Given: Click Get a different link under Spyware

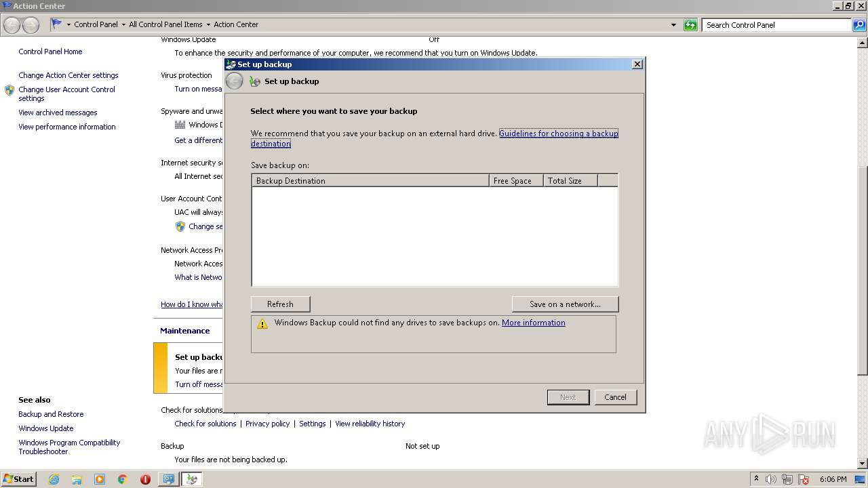Looking at the screenshot, I should coord(198,140).
